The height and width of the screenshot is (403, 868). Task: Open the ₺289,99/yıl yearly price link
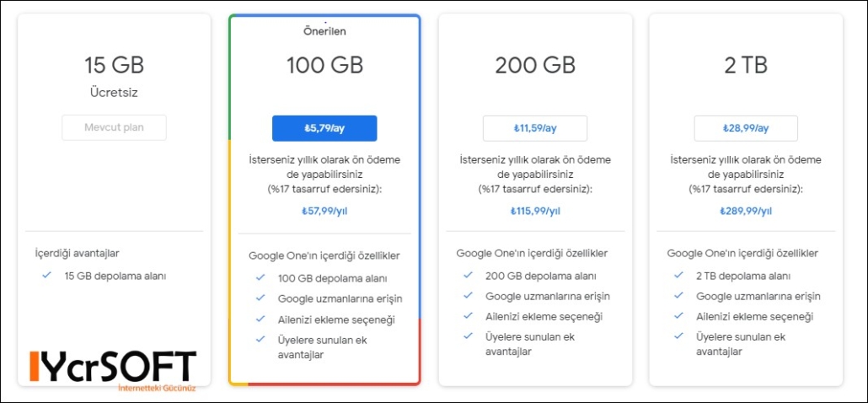(746, 211)
